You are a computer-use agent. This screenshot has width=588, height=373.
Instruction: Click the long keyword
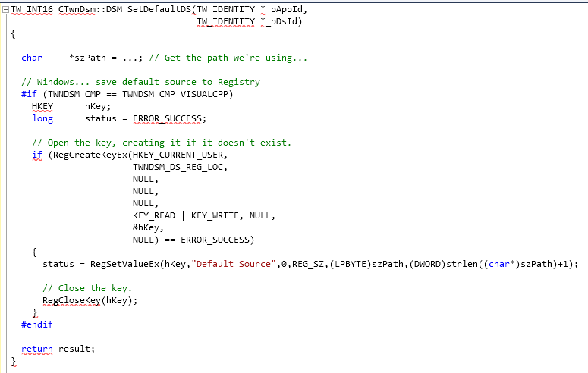click(x=42, y=119)
